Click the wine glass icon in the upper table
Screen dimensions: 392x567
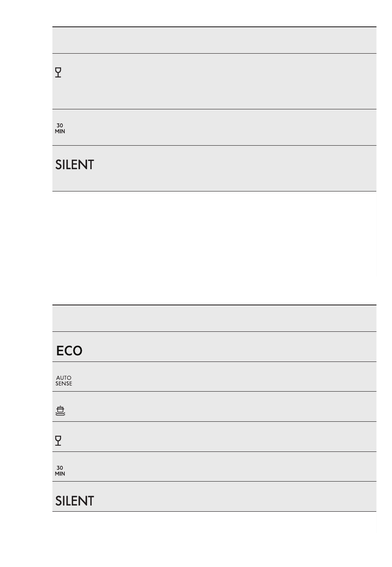pyautogui.click(x=58, y=73)
